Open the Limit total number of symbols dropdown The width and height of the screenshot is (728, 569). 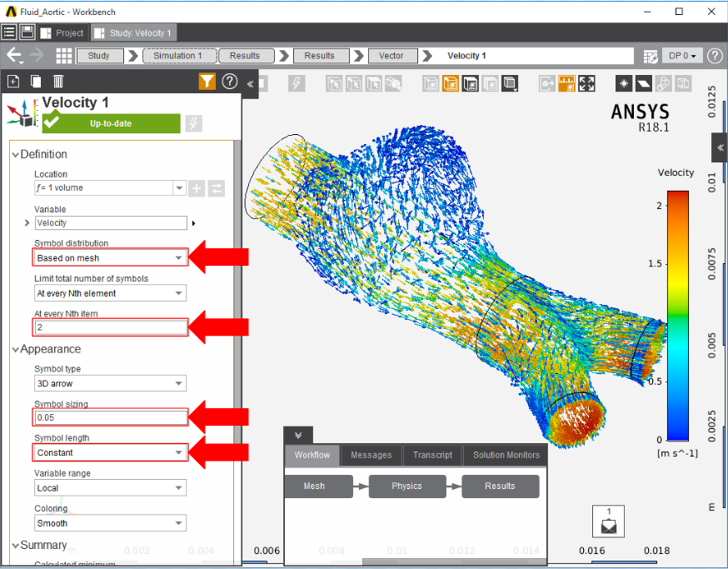(110, 293)
